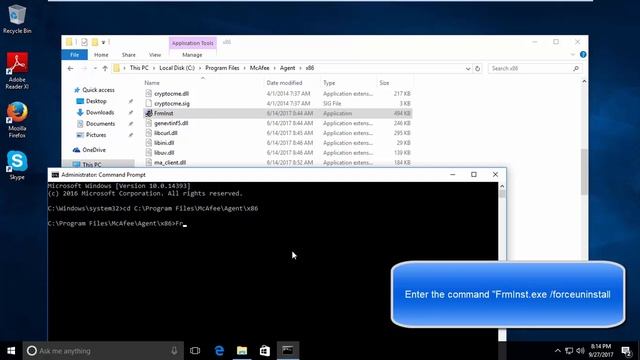Open Customize Quick Access Toolbar dropdown
640x360 pixels.
[103, 42]
